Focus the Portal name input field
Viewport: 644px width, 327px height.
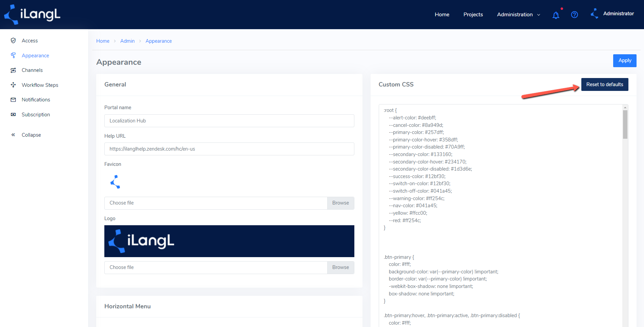tap(229, 121)
